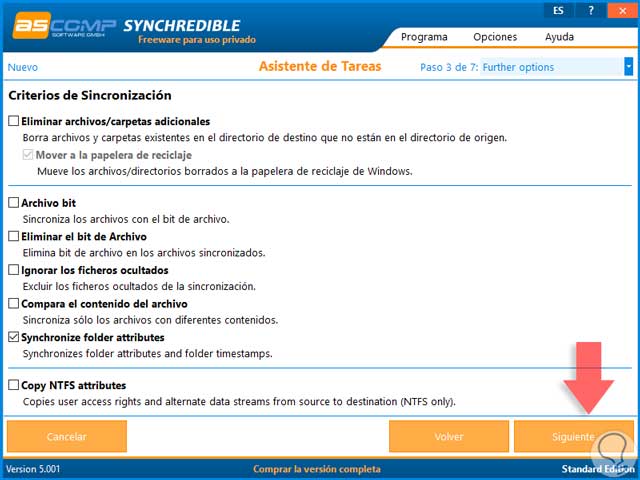Close the Synchredible window
This screenshot has height=480, width=640.
(x=622, y=10)
